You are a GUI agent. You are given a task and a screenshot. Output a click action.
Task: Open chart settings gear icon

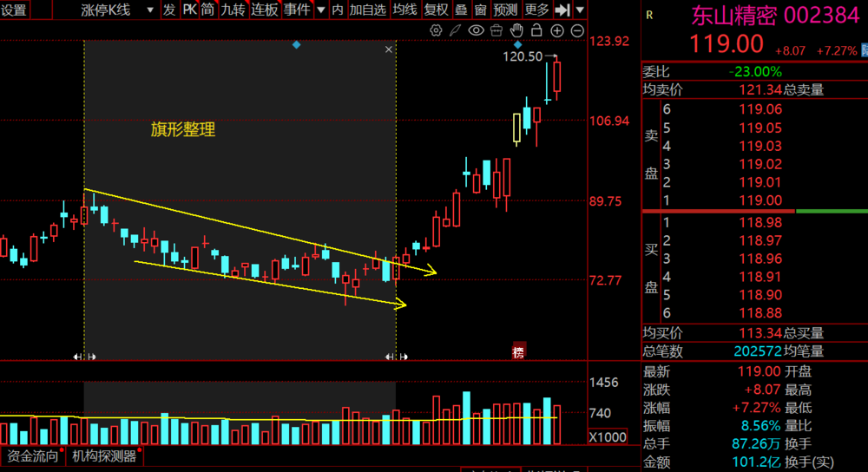coord(437,30)
